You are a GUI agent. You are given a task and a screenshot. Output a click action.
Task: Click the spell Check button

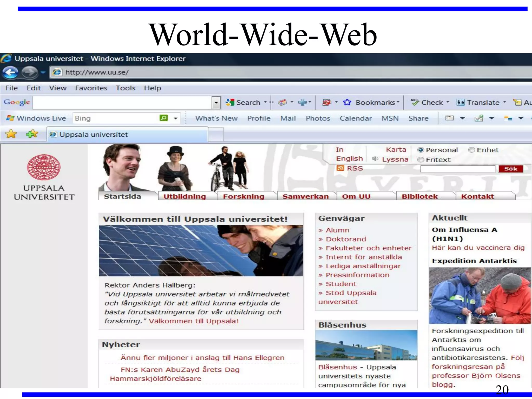427,102
